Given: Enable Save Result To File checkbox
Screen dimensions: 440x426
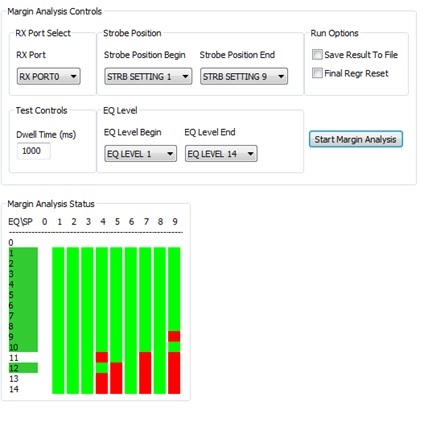Looking at the screenshot, I should (317, 55).
